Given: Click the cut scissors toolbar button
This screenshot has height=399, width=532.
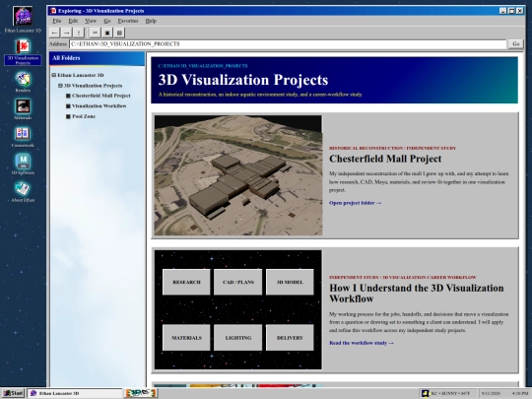Looking at the screenshot, I should (x=96, y=33).
